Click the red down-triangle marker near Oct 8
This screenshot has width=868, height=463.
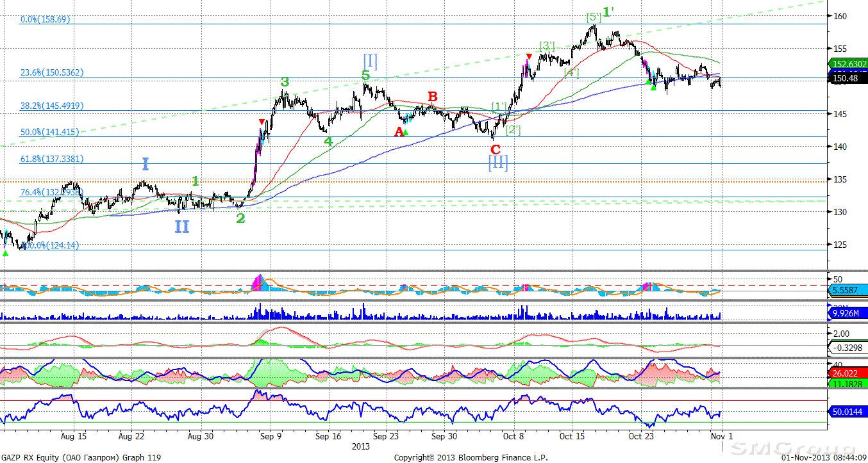tap(528, 56)
